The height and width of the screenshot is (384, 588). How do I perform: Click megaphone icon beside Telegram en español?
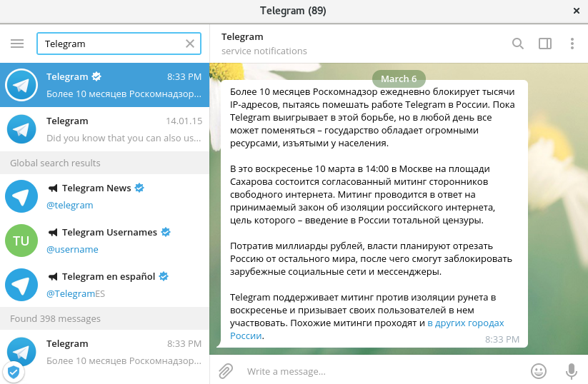pyautogui.click(x=53, y=276)
